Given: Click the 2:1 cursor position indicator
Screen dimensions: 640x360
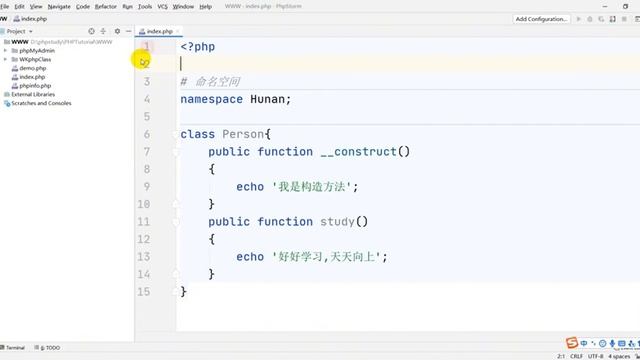Looking at the screenshot, I should tap(561, 356).
